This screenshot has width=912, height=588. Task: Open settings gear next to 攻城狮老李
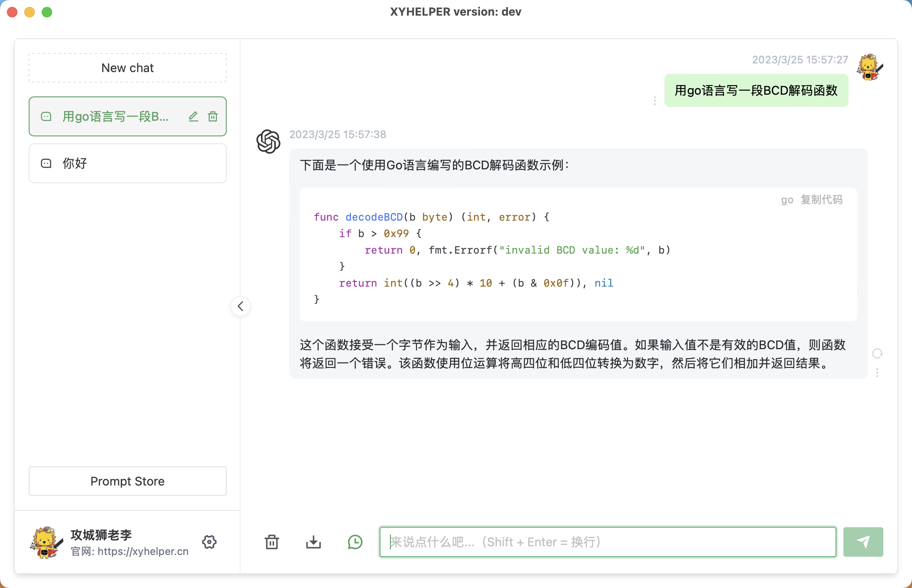209,542
